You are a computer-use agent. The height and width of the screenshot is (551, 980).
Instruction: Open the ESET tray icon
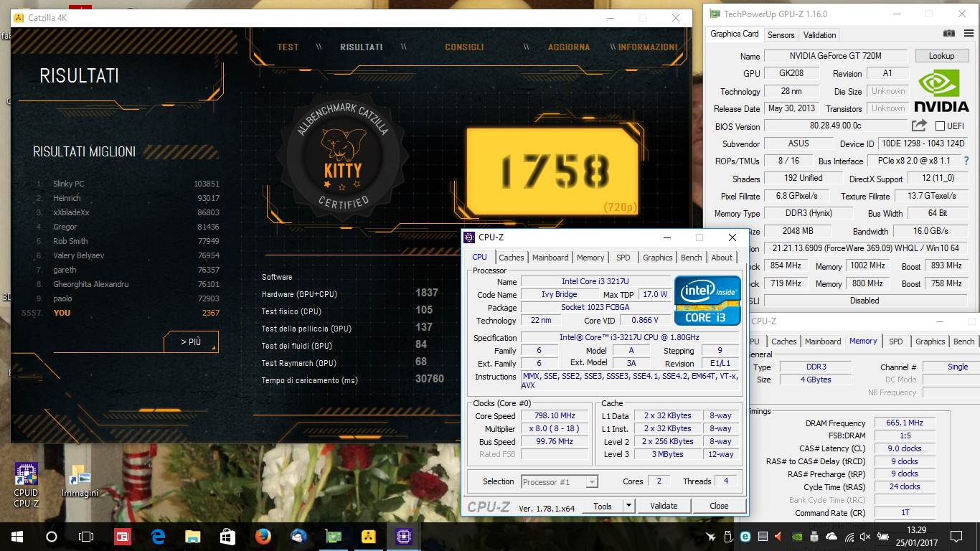[x=745, y=536]
